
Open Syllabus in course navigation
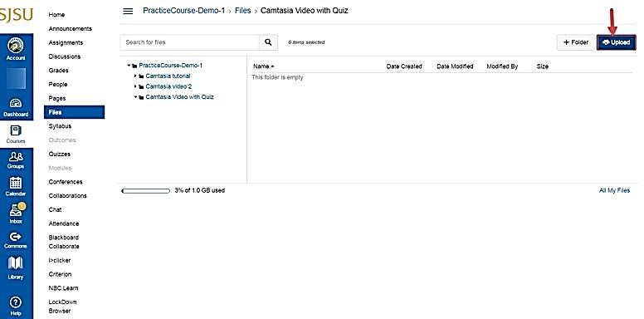[60, 126]
